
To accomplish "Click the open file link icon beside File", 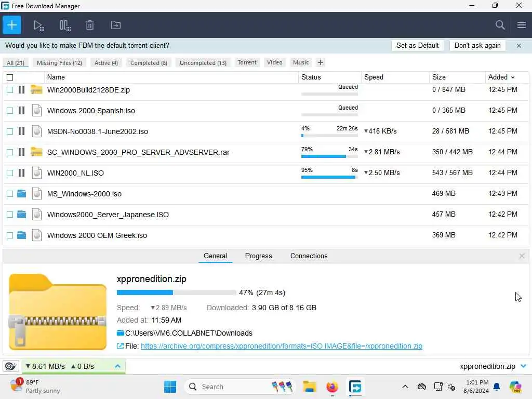I will (120, 346).
